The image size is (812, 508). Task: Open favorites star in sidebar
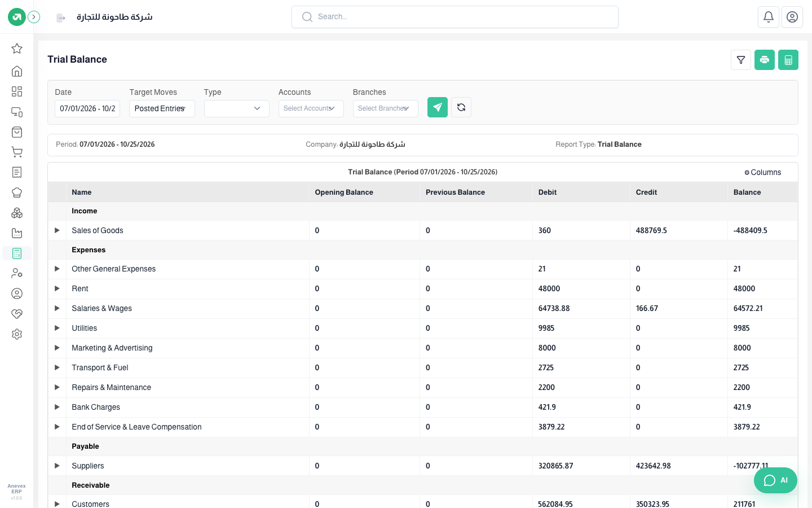pyautogui.click(x=17, y=49)
